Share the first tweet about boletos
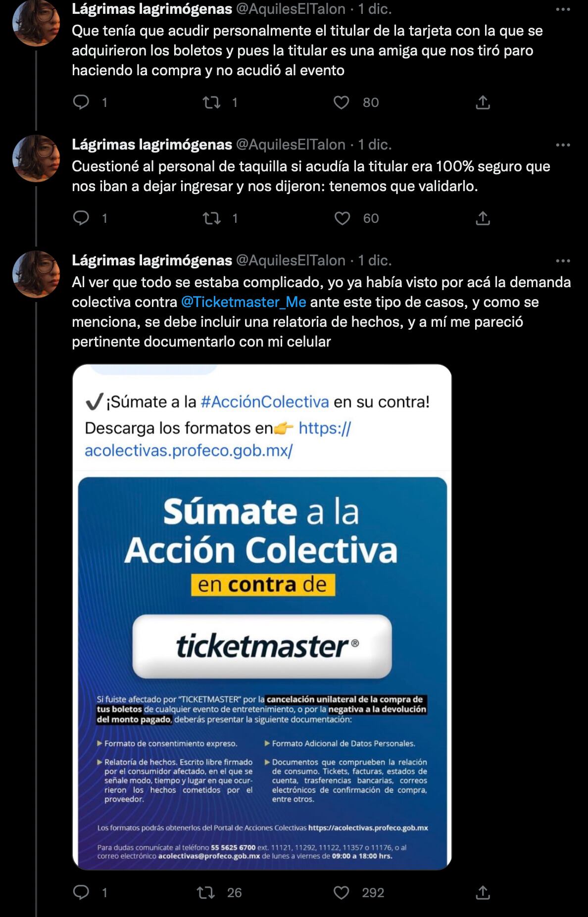The height and width of the screenshot is (917, 588). (483, 102)
